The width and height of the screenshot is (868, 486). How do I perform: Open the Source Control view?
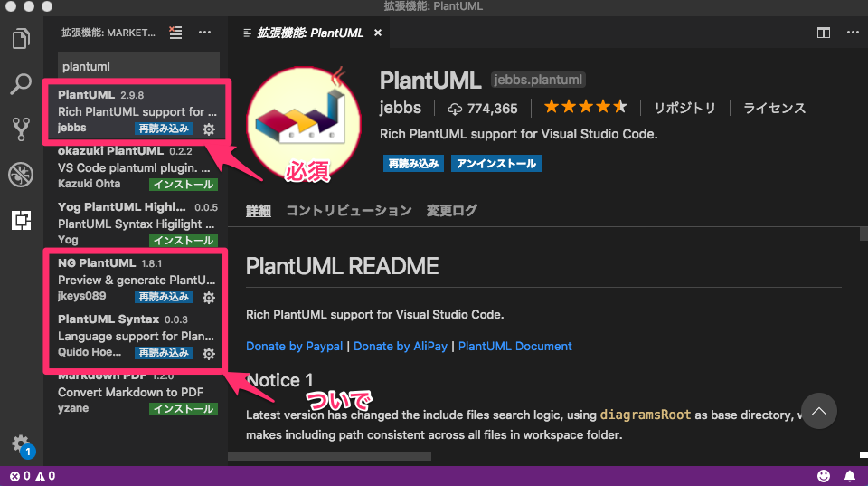(21, 129)
